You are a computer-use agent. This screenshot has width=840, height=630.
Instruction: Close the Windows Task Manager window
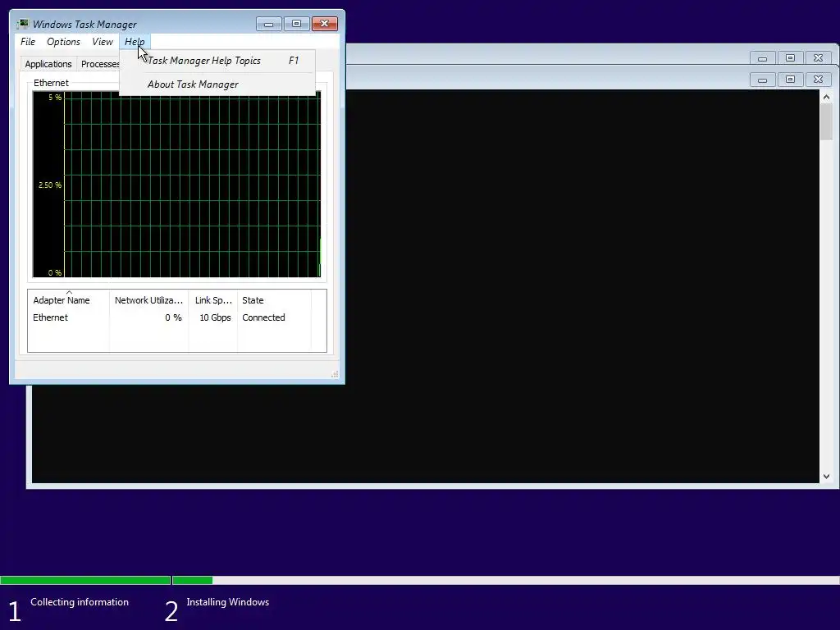tap(325, 24)
